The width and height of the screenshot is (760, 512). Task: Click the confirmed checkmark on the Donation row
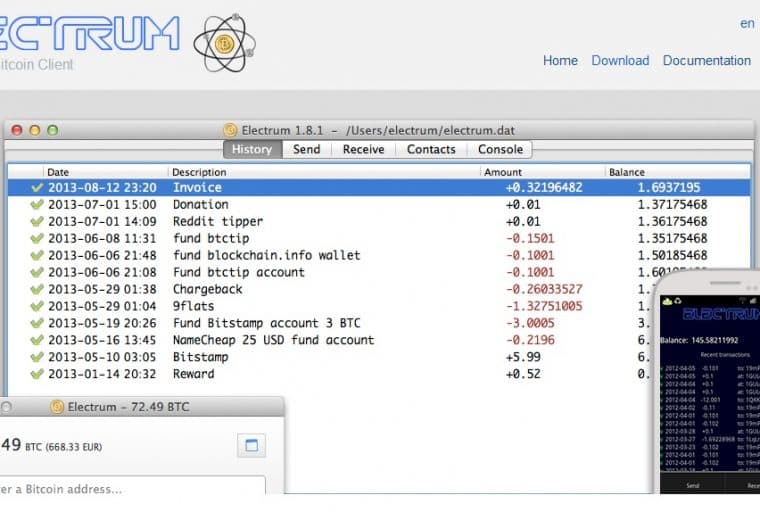(37, 204)
